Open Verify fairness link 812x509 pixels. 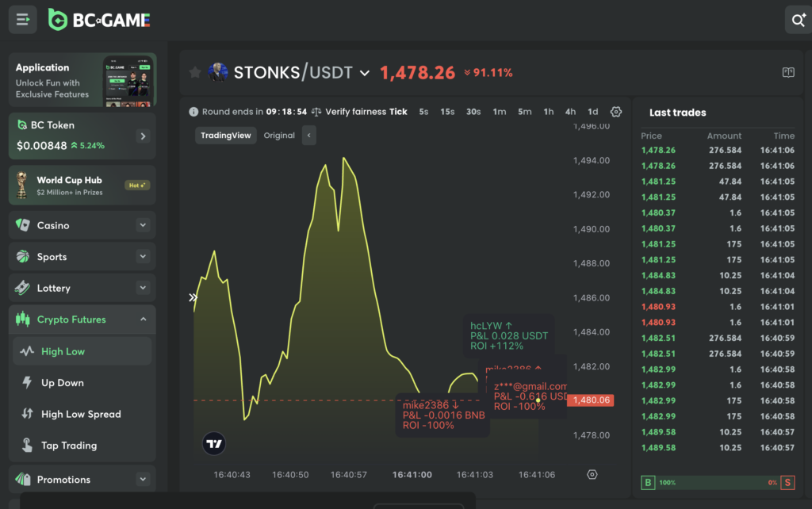[349, 112]
